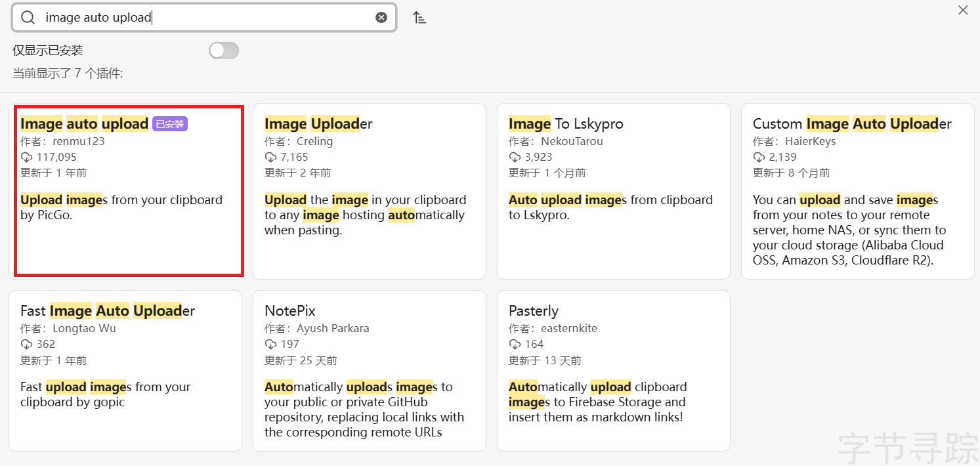Image resolution: width=980 pixels, height=466 pixels.
Task: Click the download icon beside 197
Action: click(x=270, y=345)
